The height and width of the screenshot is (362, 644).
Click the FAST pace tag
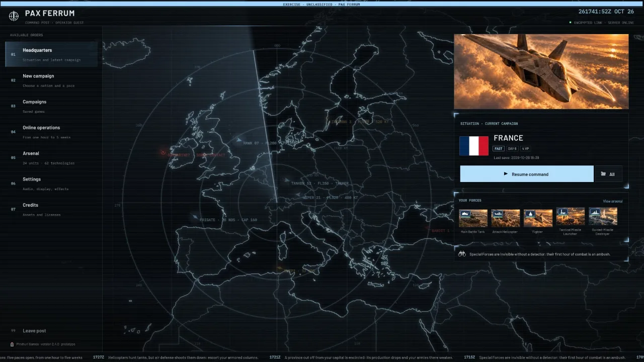499,149
